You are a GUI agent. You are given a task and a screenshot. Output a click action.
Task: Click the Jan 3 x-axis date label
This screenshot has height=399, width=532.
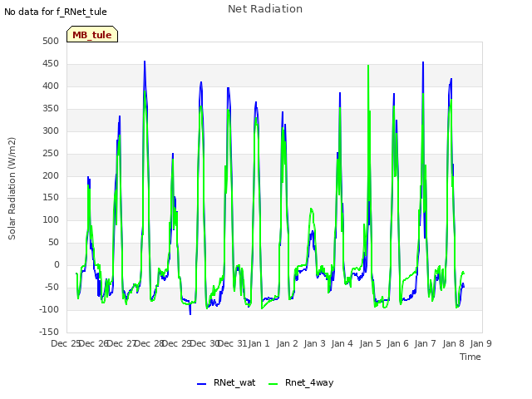tap(314, 343)
